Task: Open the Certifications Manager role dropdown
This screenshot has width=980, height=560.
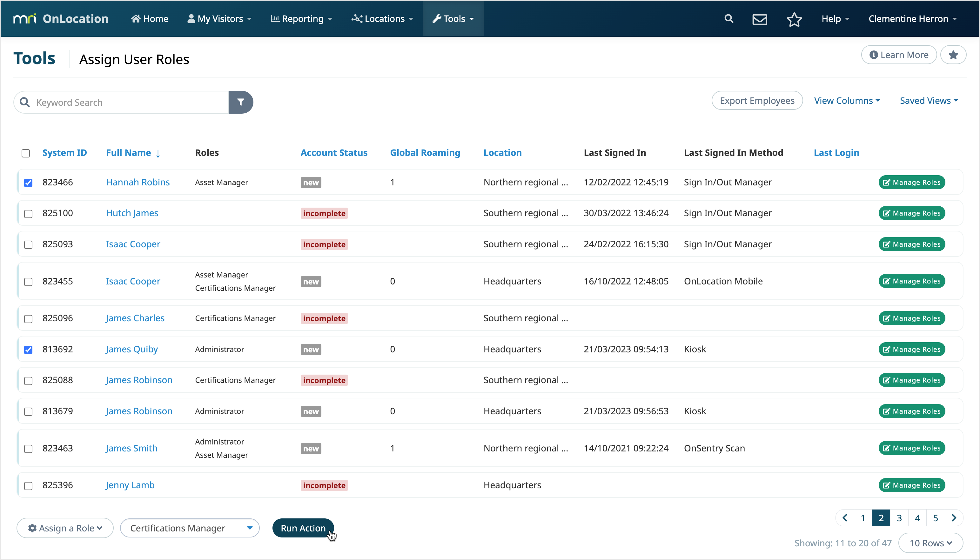Action: [190, 528]
